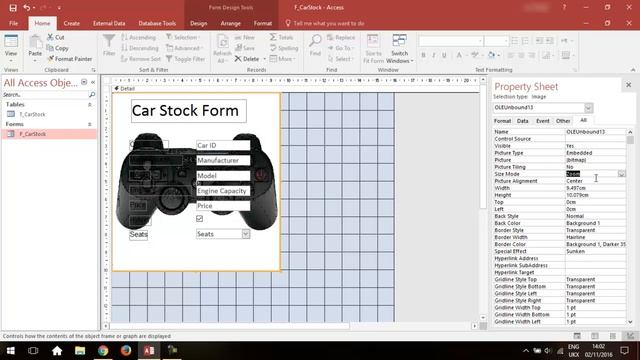Viewport: 640px width, 360px height.
Task: Click the Manufacturer text box on form
Action: (223, 160)
